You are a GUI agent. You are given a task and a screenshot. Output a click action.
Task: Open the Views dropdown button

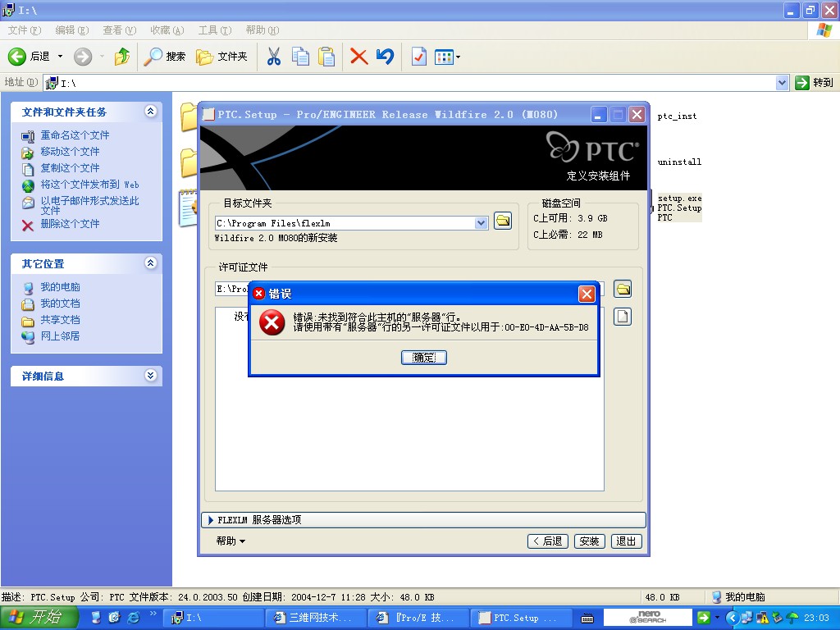click(447, 57)
